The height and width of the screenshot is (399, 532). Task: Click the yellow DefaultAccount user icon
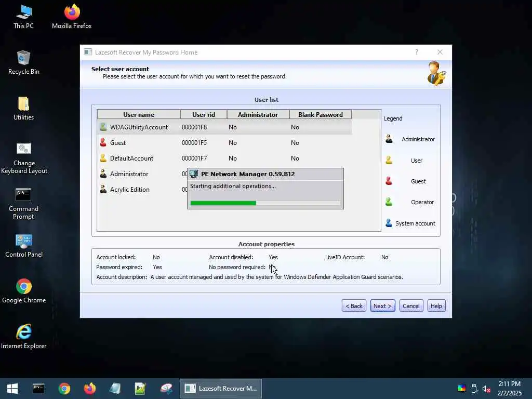pyautogui.click(x=103, y=158)
